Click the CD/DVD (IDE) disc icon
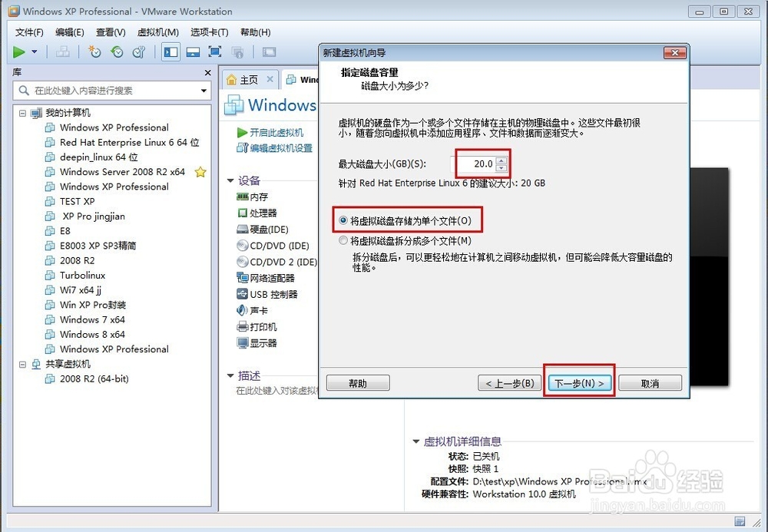768x532 pixels. [x=243, y=245]
